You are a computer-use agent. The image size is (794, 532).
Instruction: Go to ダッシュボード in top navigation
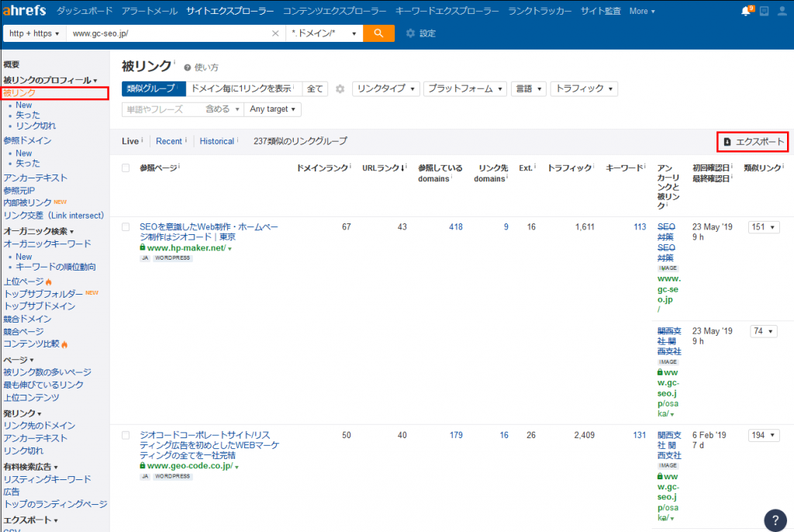85,11
